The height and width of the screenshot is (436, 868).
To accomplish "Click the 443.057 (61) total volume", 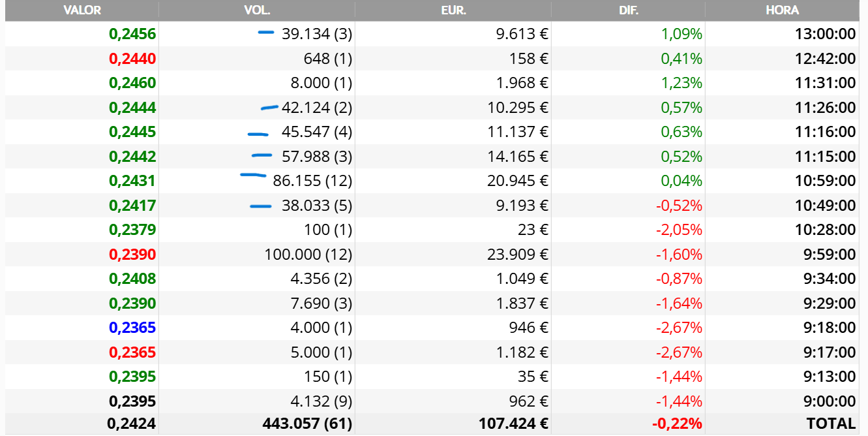I will pos(307,424).
